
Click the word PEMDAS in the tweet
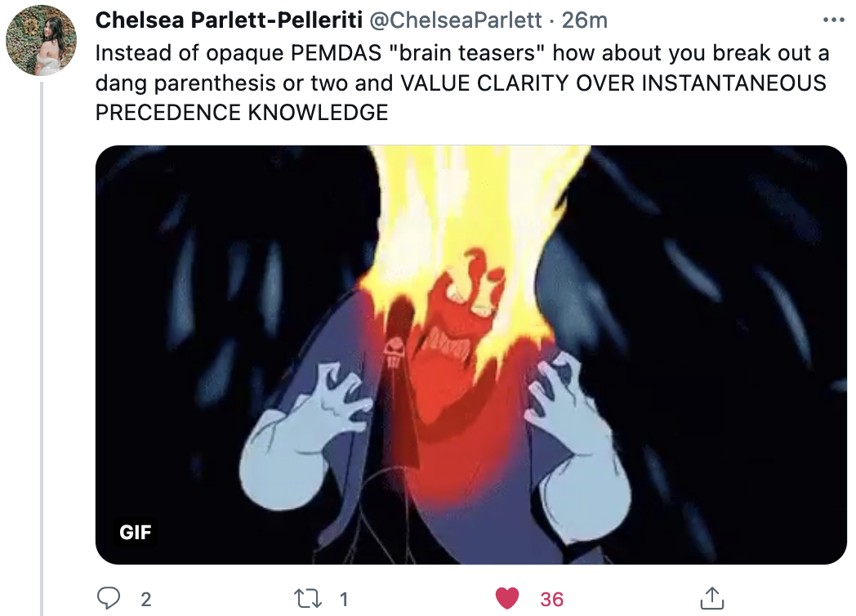[x=337, y=54]
